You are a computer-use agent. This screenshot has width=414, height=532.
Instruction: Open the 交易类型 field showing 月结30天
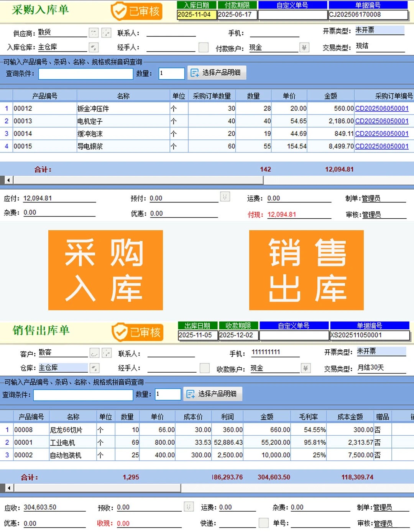click(381, 368)
